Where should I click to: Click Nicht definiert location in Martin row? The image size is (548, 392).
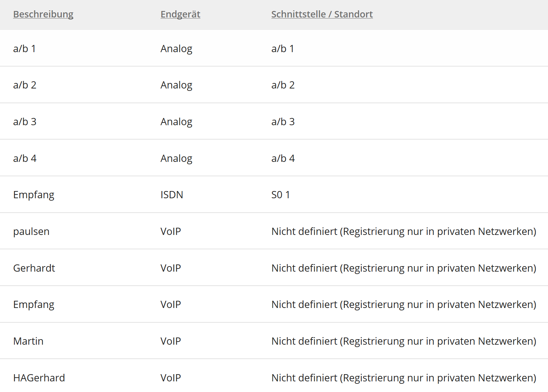click(404, 341)
